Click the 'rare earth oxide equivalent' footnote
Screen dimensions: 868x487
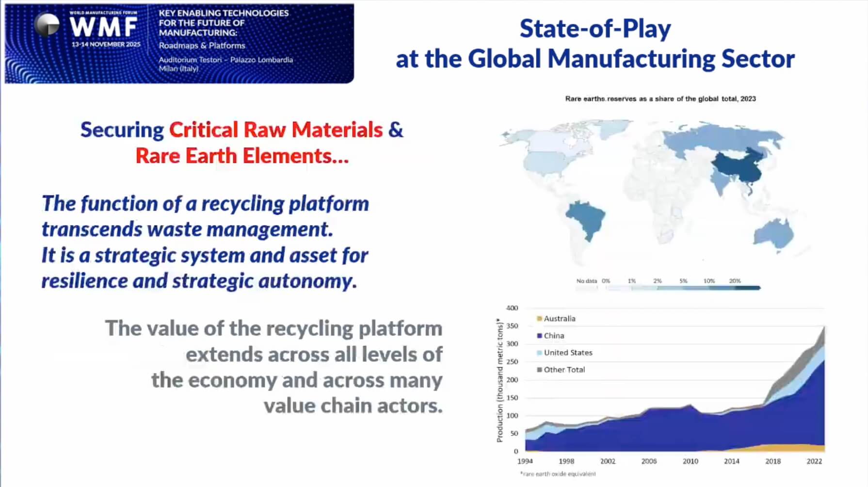[x=558, y=474]
